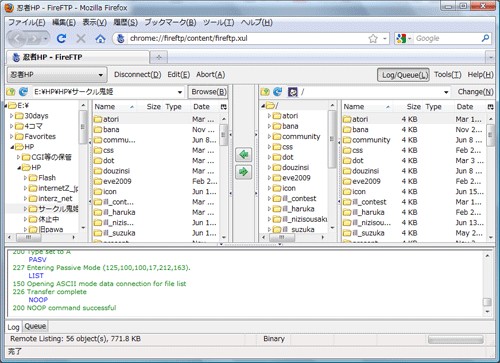Collapse the HP folder under E:¥
500x363 pixels.
point(12,147)
